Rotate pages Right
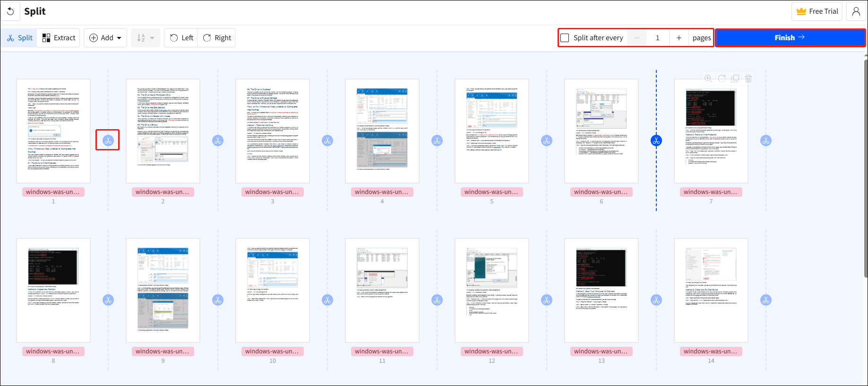 click(x=217, y=38)
